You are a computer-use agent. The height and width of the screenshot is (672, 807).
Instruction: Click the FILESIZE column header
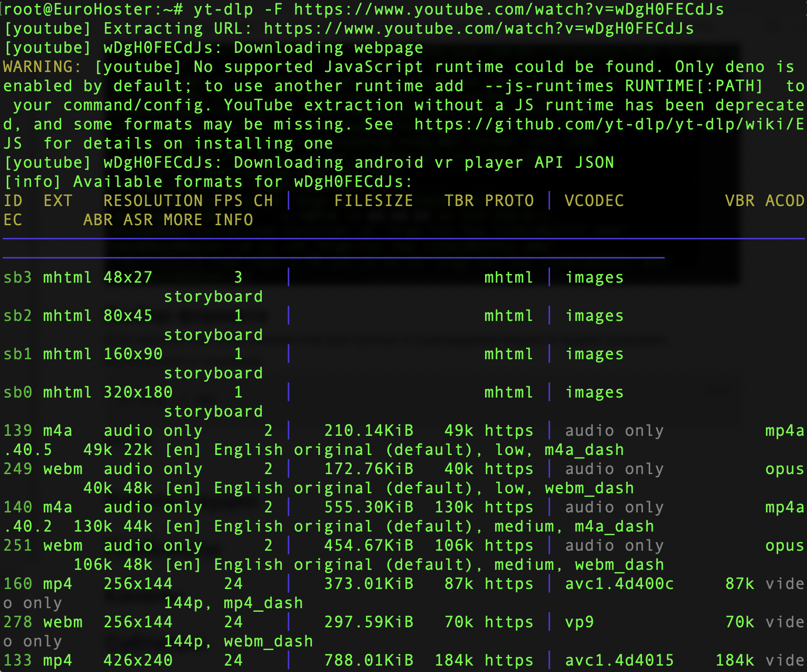coord(374,201)
